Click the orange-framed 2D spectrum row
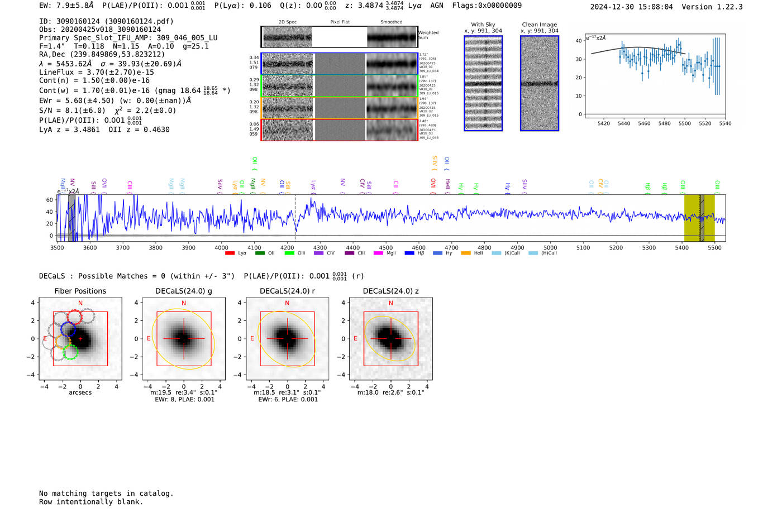Screen dimensions: 782x532 [x=340, y=108]
